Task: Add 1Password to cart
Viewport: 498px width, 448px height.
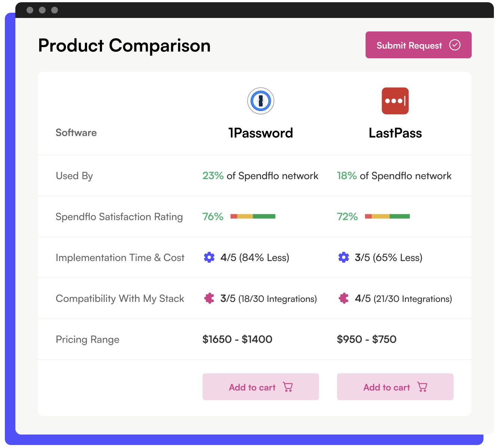Action: coord(260,387)
